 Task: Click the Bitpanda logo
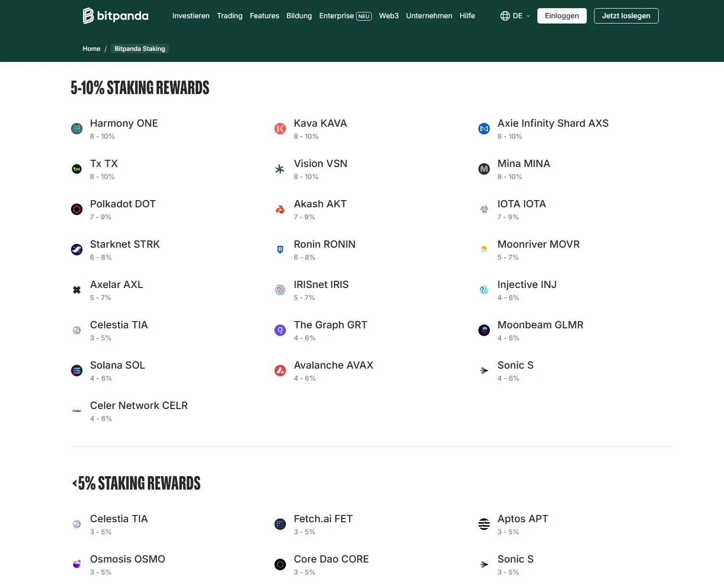pyautogui.click(x=116, y=16)
